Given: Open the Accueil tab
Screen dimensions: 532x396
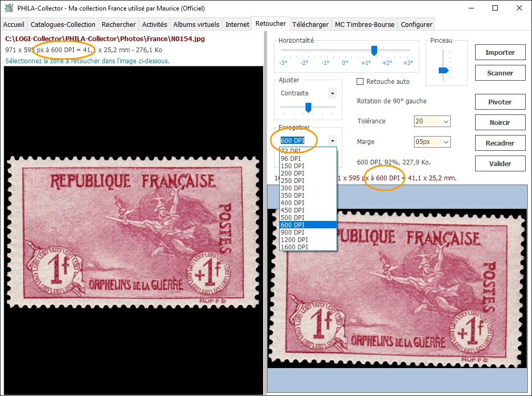Looking at the screenshot, I should (14, 24).
